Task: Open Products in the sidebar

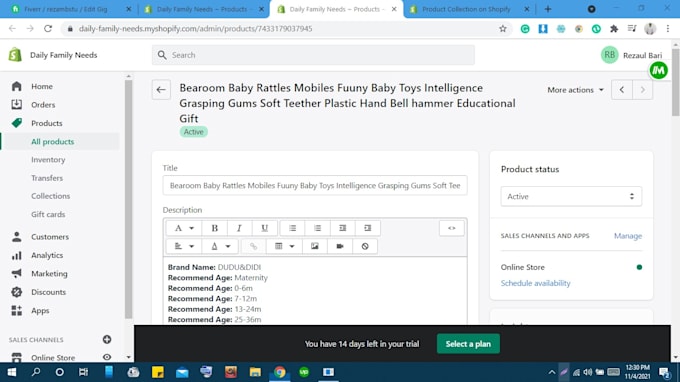Action: coord(46,123)
